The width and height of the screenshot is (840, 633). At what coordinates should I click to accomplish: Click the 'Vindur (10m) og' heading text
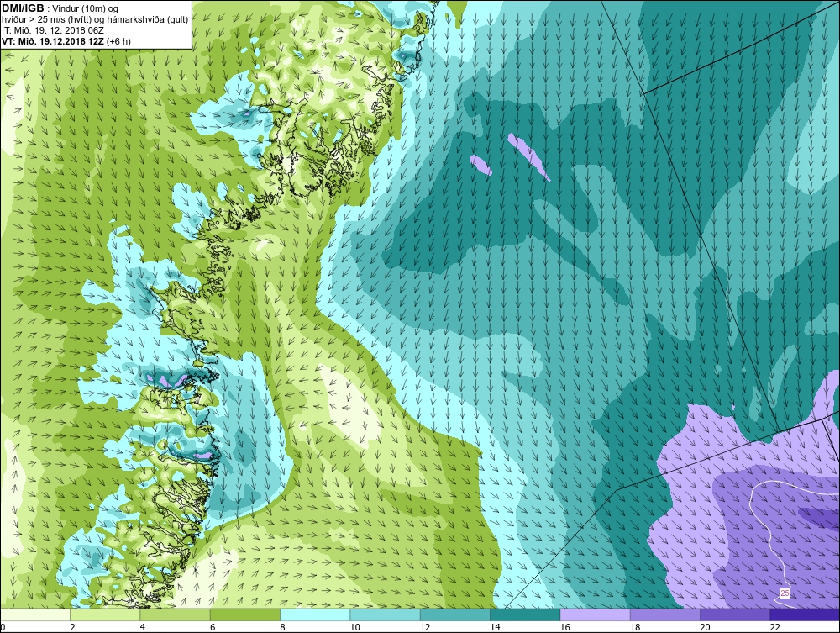pyautogui.click(x=87, y=9)
